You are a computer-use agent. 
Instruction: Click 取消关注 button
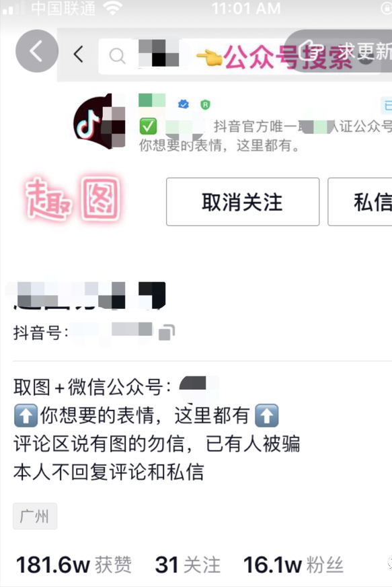coord(243,202)
